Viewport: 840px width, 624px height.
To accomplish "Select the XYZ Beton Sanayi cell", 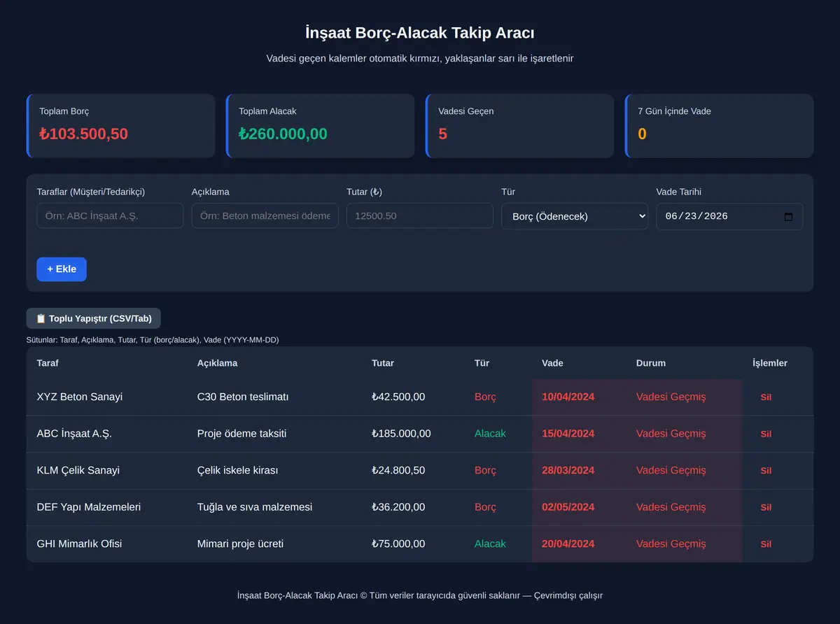I will click(x=106, y=397).
